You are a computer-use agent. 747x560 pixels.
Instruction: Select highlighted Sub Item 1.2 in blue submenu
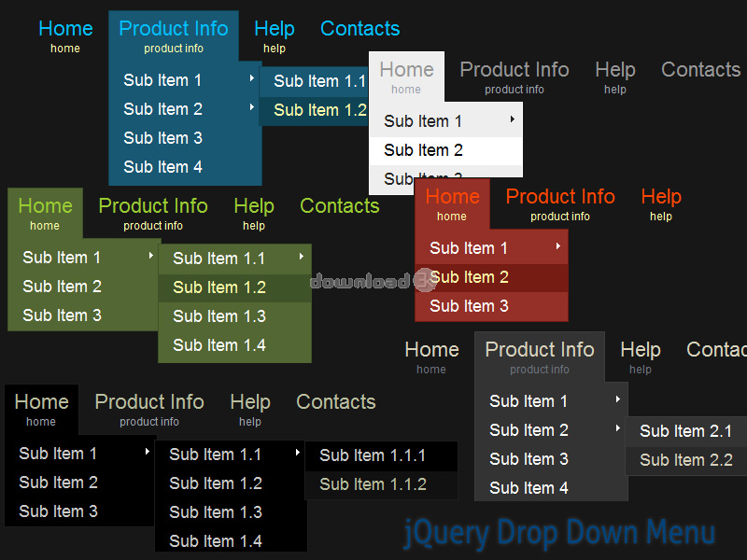click(315, 110)
